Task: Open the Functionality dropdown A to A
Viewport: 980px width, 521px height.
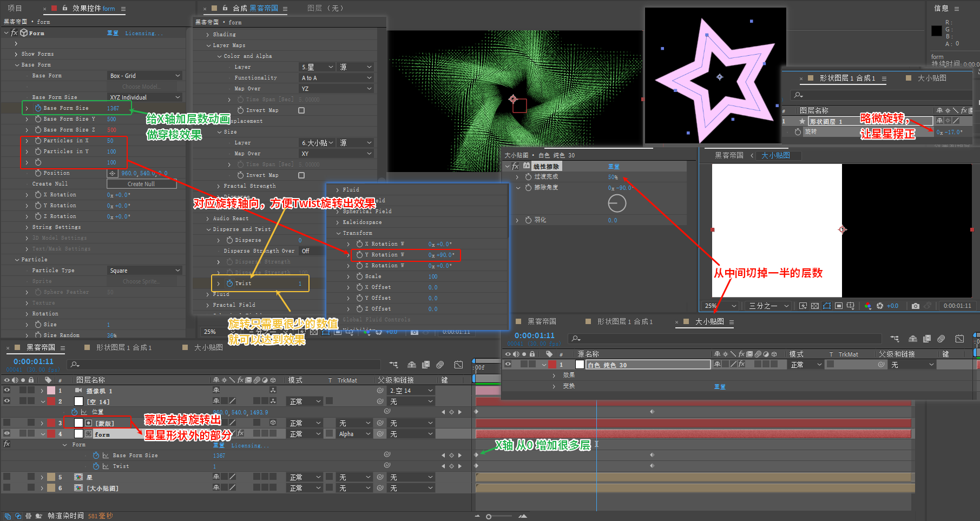Action: point(337,78)
